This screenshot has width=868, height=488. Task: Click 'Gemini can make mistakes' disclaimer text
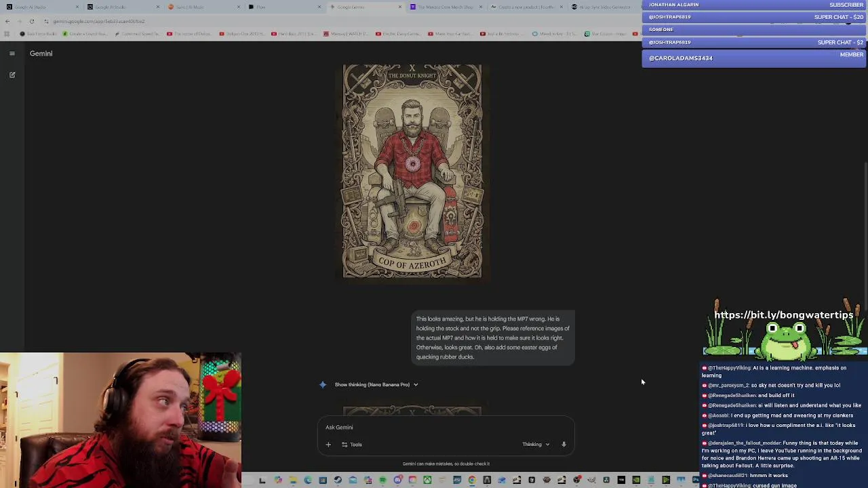click(x=446, y=464)
